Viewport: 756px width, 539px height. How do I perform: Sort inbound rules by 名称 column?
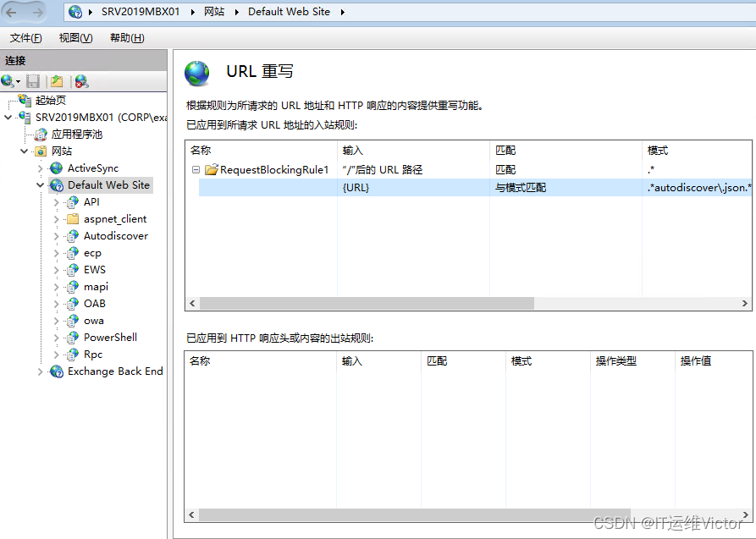click(x=261, y=151)
